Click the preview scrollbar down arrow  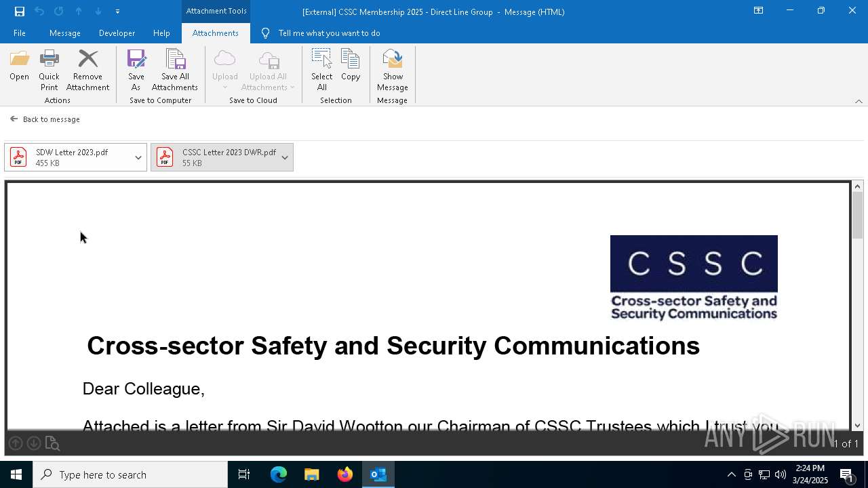(x=858, y=425)
